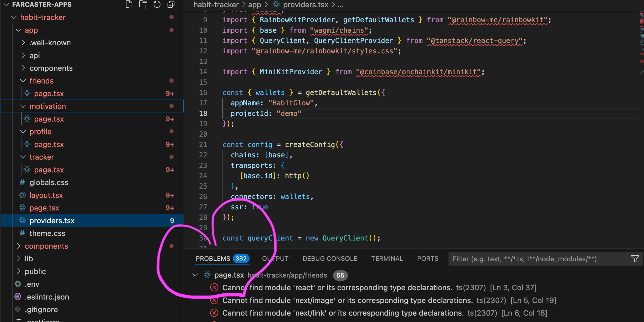
Task: Switch to the OUTPUT tab
Action: [275, 258]
